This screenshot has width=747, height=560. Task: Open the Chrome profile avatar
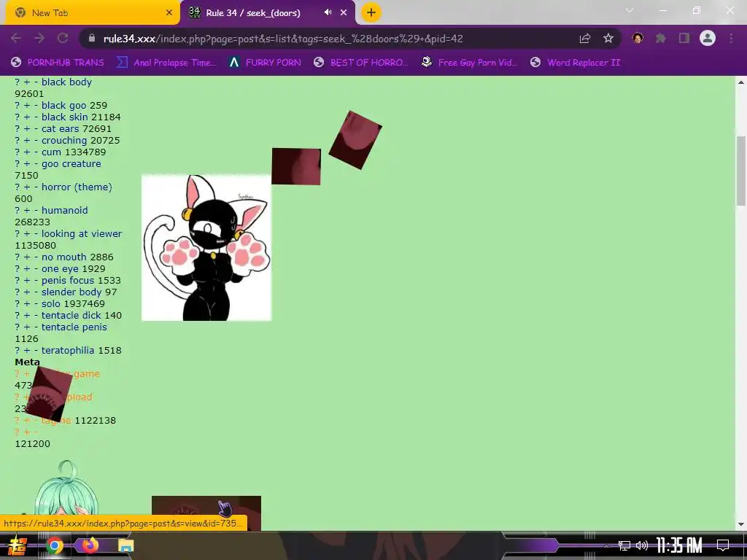click(708, 38)
